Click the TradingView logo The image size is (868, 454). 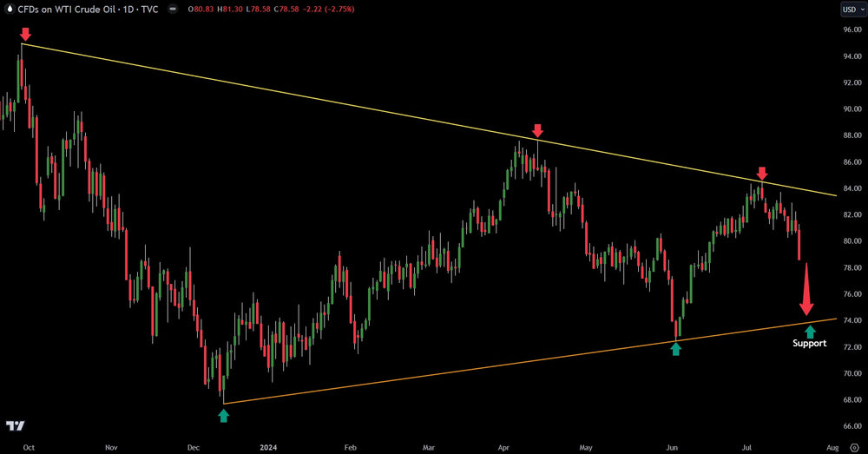click(15, 426)
